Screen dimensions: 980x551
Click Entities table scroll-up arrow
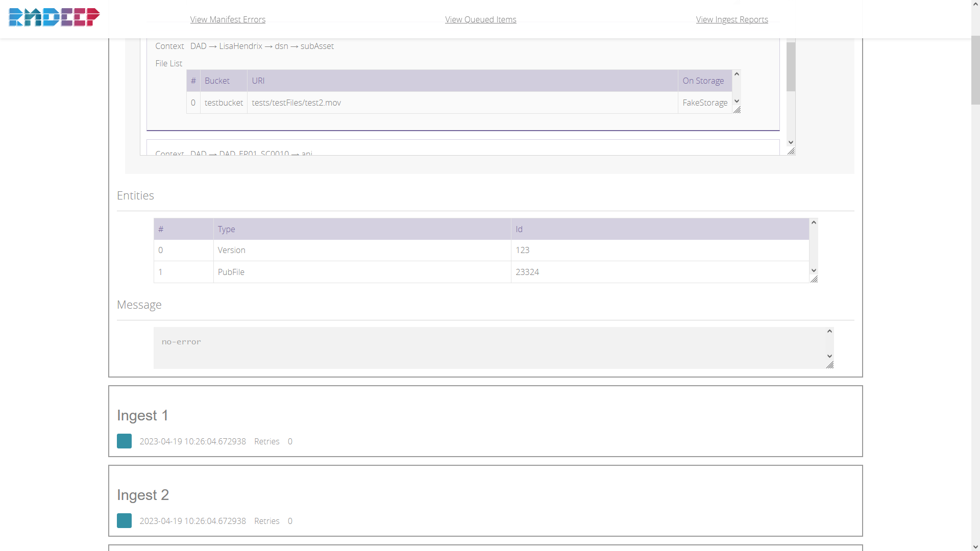tap(814, 222)
